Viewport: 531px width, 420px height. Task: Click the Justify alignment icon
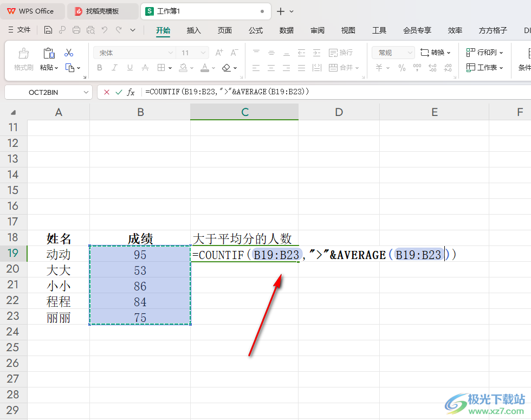click(x=301, y=68)
